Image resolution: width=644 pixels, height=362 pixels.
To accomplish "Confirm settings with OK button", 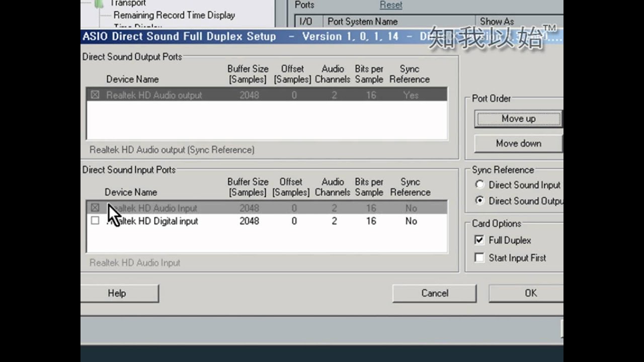I will [x=526, y=293].
